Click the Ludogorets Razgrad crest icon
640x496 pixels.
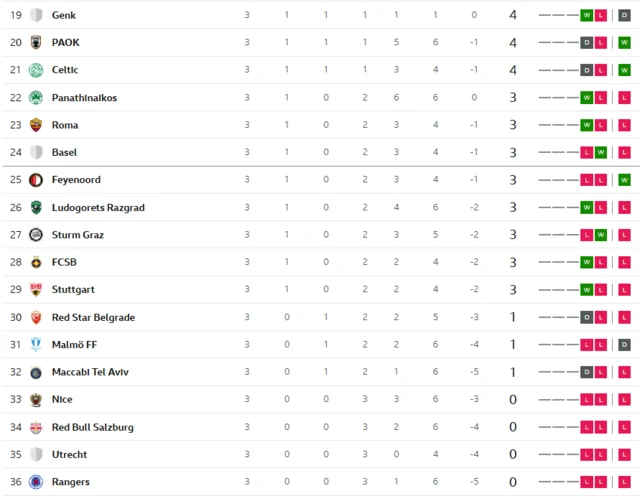(36, 208)
